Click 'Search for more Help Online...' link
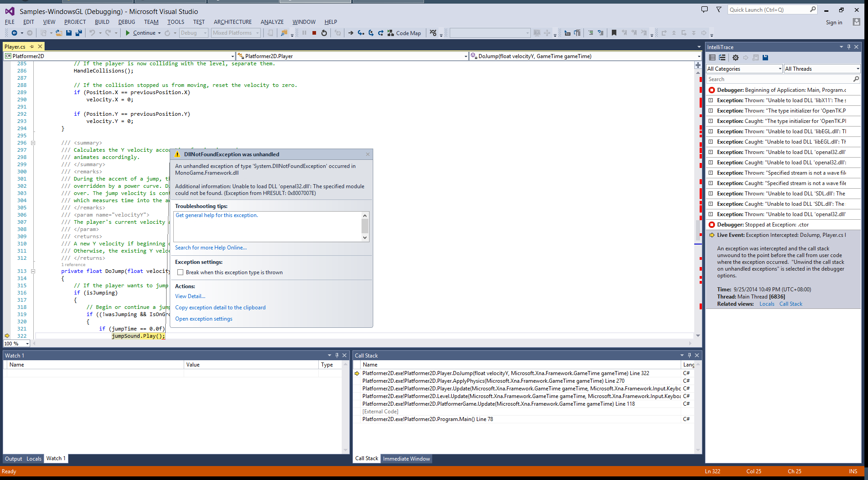 tap(211, 248)
